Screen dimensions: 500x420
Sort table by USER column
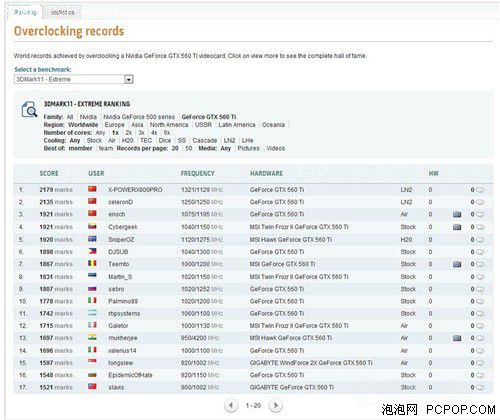click(x=96, y=173)
